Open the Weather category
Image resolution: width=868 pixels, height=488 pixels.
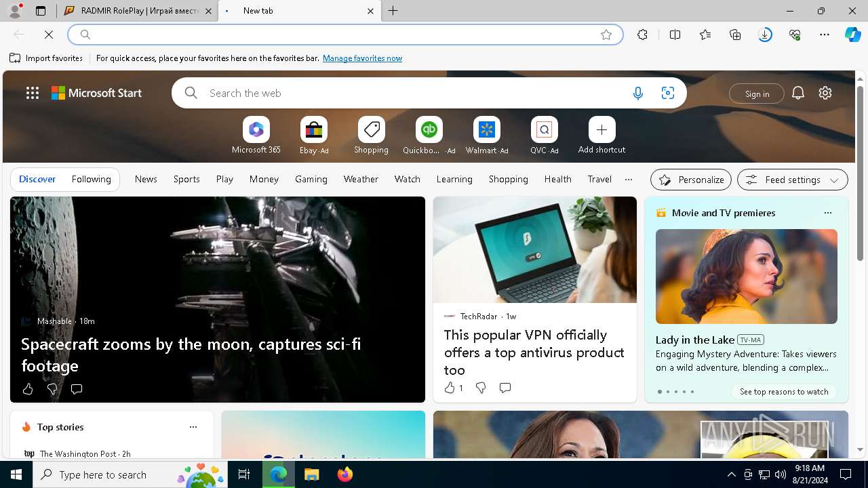[361, 180]
